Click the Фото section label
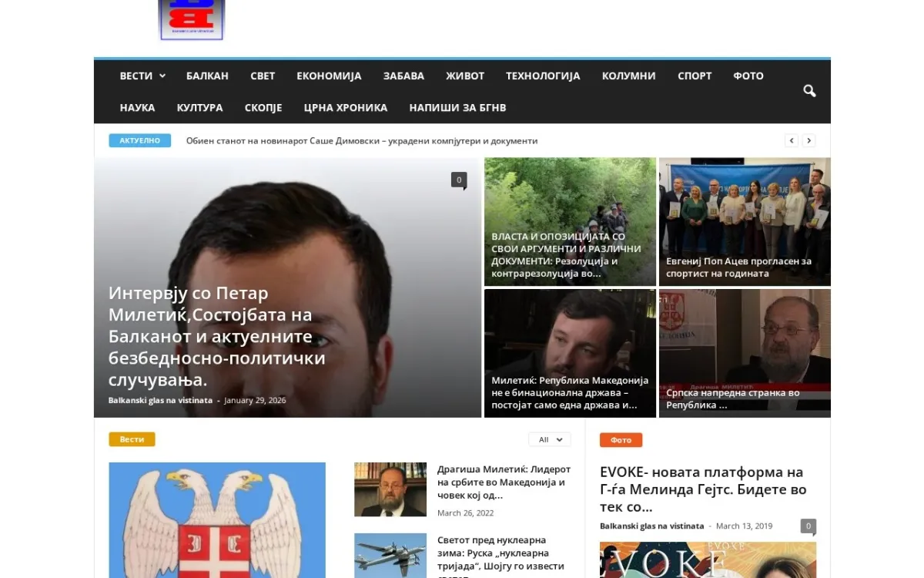Viewport: 924px width, 578px height. click(x=621, y=440)
